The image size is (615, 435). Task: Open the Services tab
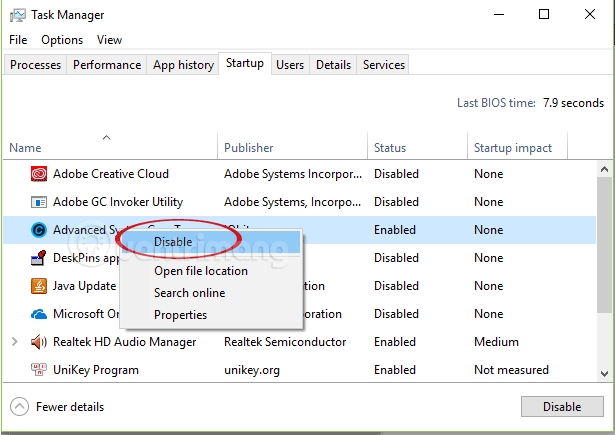point(384,65)
